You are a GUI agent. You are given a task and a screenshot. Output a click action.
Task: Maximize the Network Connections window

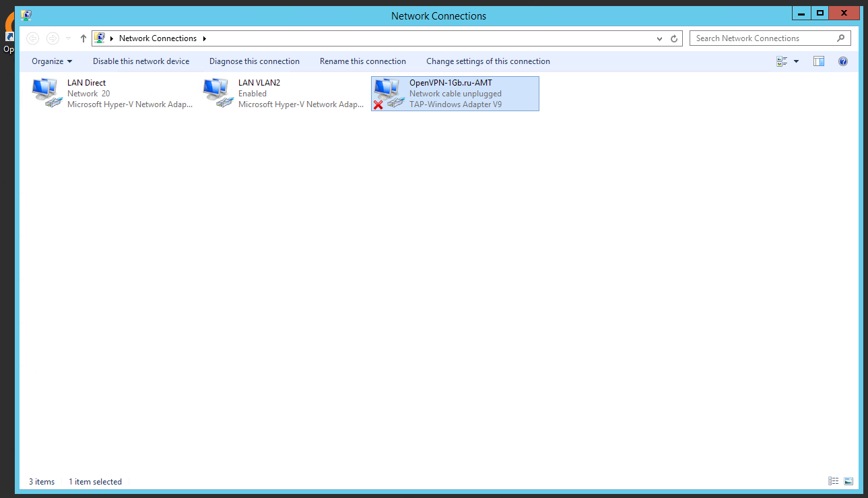coord(820,13)
